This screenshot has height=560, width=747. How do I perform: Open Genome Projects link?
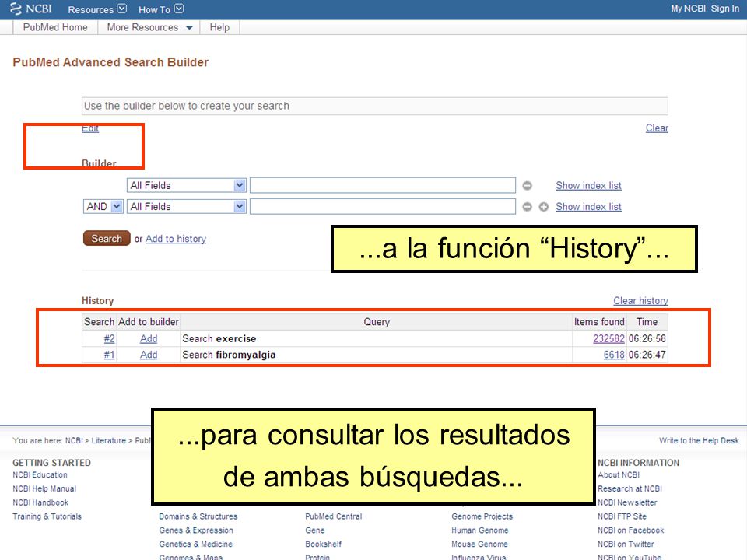[482, 516]
